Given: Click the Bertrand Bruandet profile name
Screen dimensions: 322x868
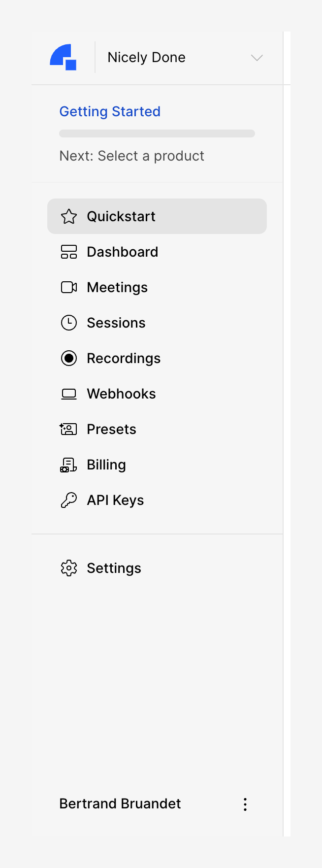Looking at the screenshot, I should pyautogui.click(x=120, y=803).
